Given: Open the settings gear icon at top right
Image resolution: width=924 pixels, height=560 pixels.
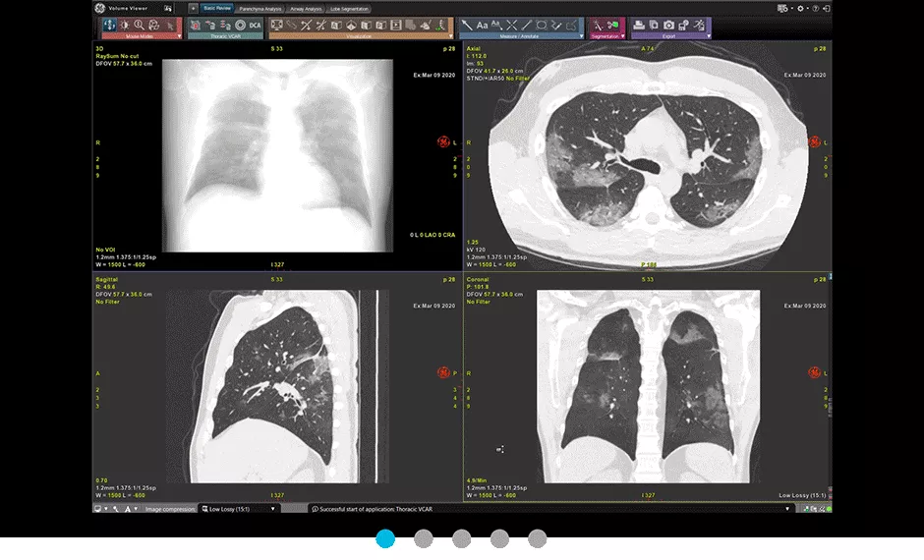Looking at the screenshot, I should [800, 8].
